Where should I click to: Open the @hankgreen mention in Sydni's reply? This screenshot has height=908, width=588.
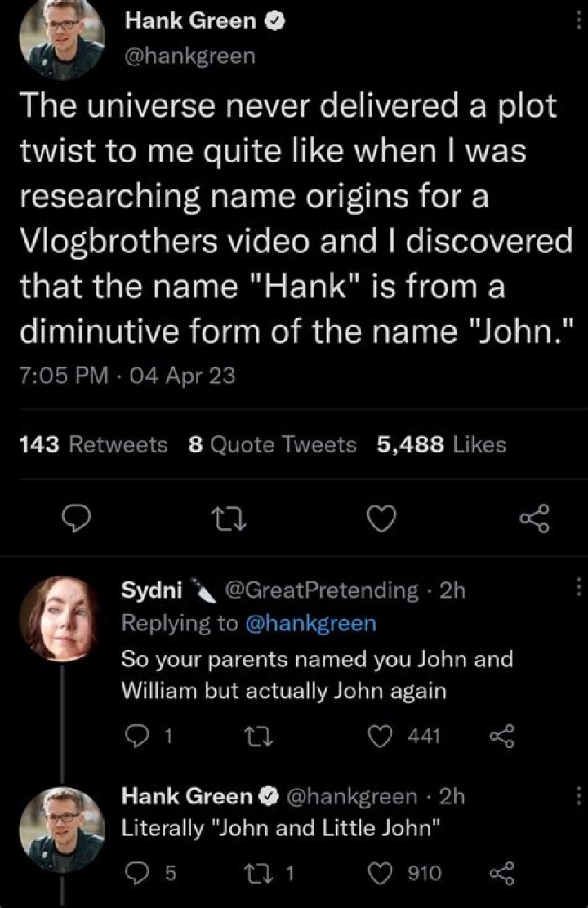[x=310, y=624]
